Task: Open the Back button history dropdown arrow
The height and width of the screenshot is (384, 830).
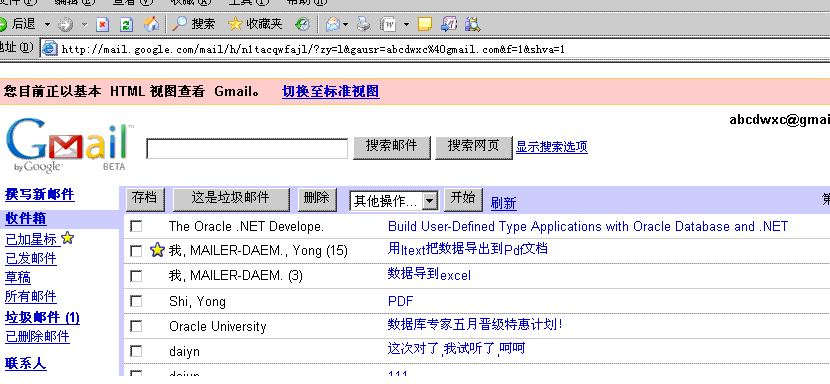Action: (47, 24)
